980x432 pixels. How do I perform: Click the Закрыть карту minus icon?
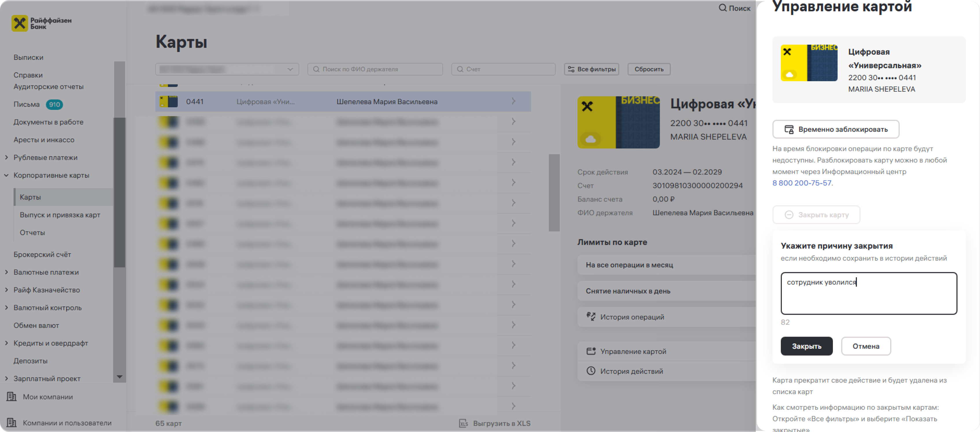tap(789, 215)
